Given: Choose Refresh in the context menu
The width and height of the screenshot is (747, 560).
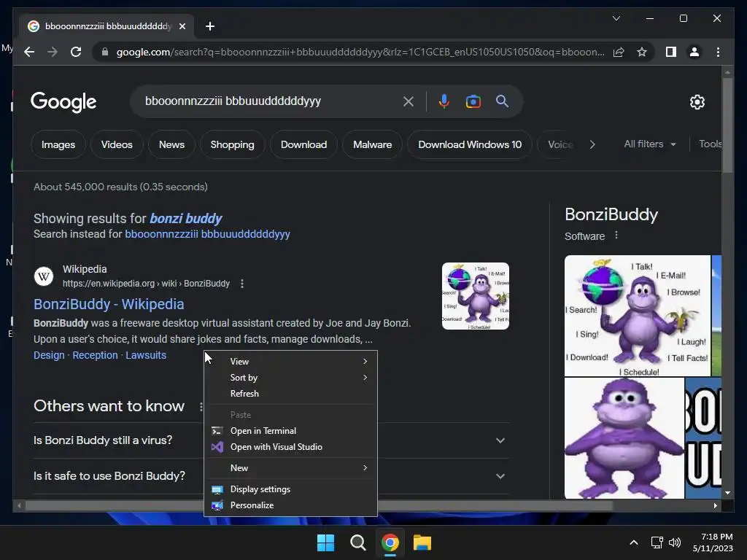Looking at the screenshot, I should point(290,394).
